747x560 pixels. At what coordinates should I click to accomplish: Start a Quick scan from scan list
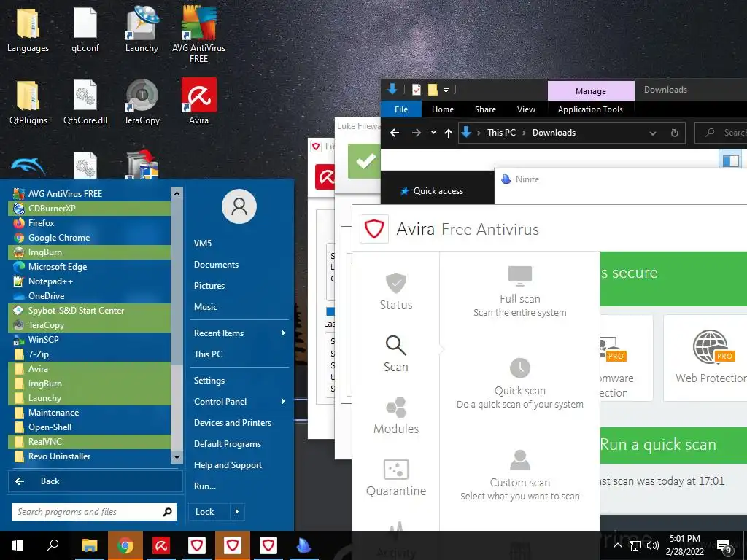tap(519, 384)
